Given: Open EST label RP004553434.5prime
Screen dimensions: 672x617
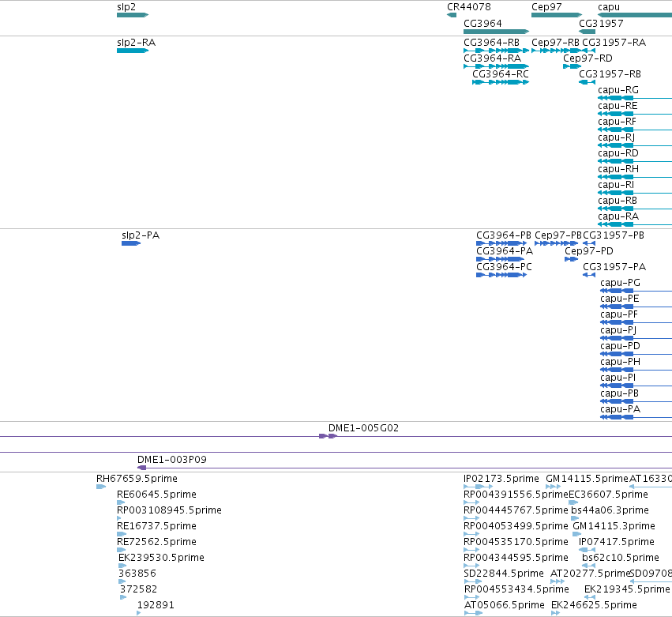Looking at the screenshot, I should [517, 589].
